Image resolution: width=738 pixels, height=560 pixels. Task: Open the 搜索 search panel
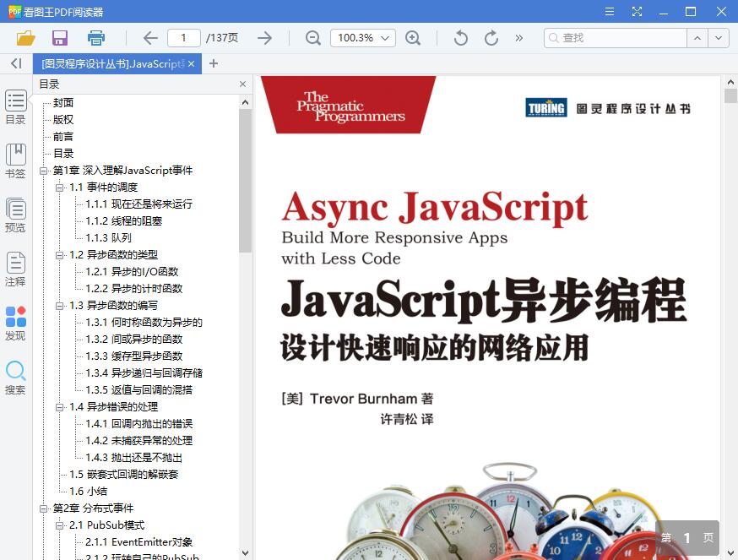pos(15,378)
